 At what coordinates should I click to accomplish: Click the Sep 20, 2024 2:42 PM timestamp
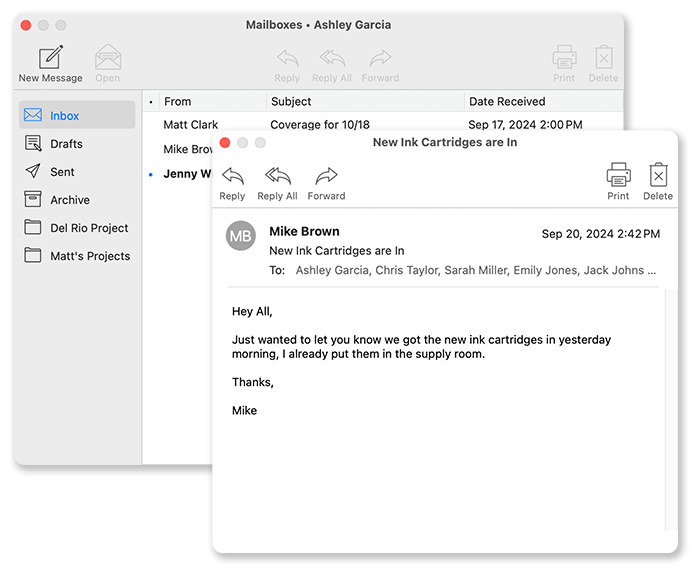pos(601,234)
